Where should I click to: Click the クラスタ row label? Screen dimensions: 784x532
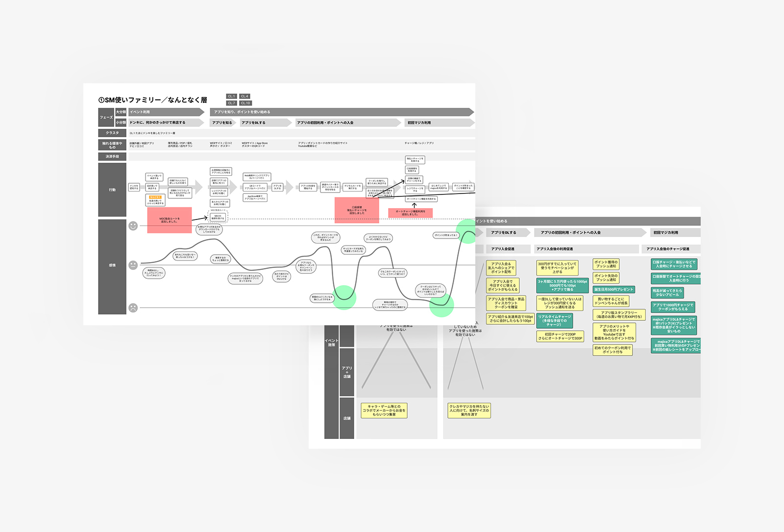(x=112, y=133)
